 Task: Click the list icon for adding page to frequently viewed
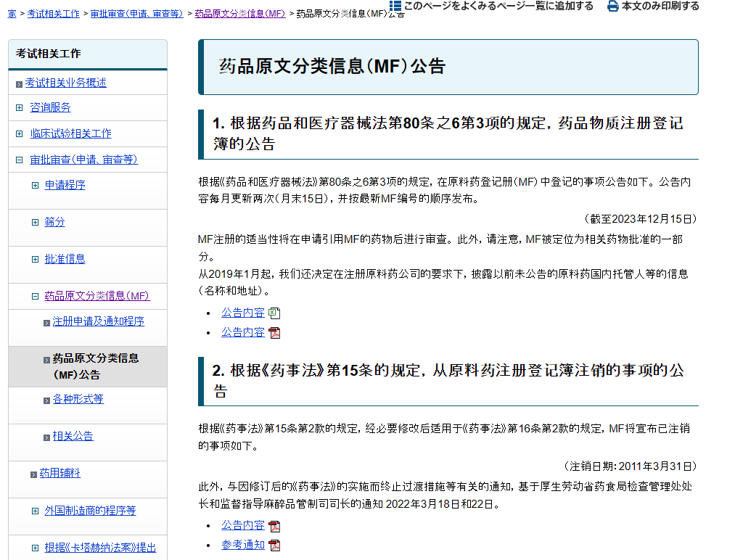click(395, 6)
